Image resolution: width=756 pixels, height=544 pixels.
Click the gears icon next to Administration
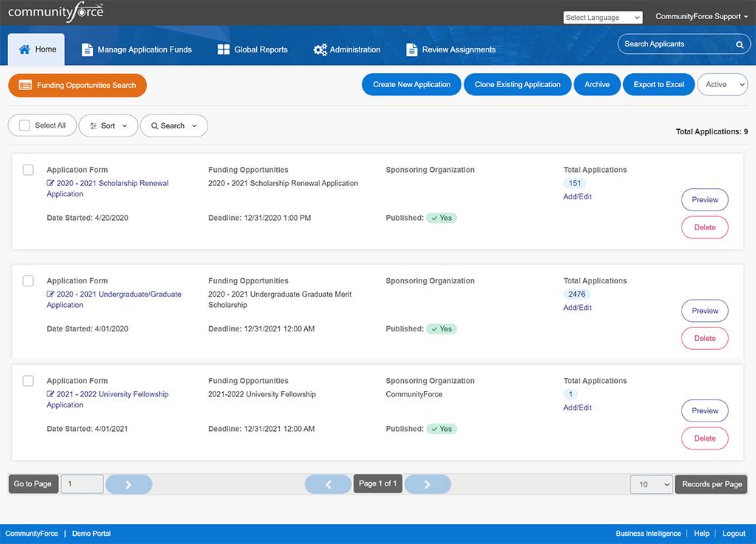point(319,49)
